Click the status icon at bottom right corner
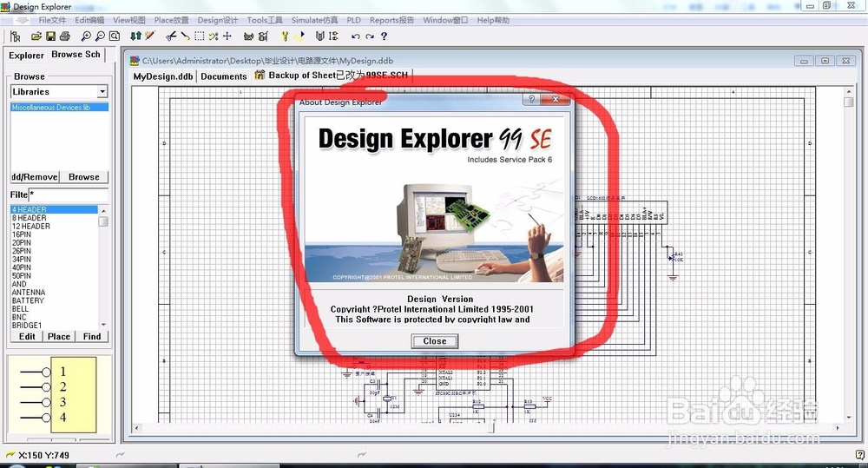The image size is (868, 468). point(859,455)
